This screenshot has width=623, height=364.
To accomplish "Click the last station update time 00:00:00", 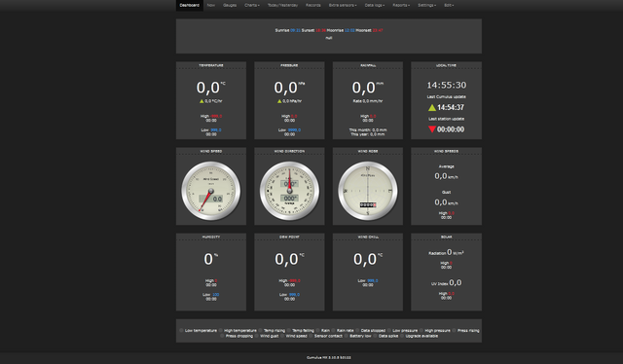I will pyautogui.click(x=451, y=129).
